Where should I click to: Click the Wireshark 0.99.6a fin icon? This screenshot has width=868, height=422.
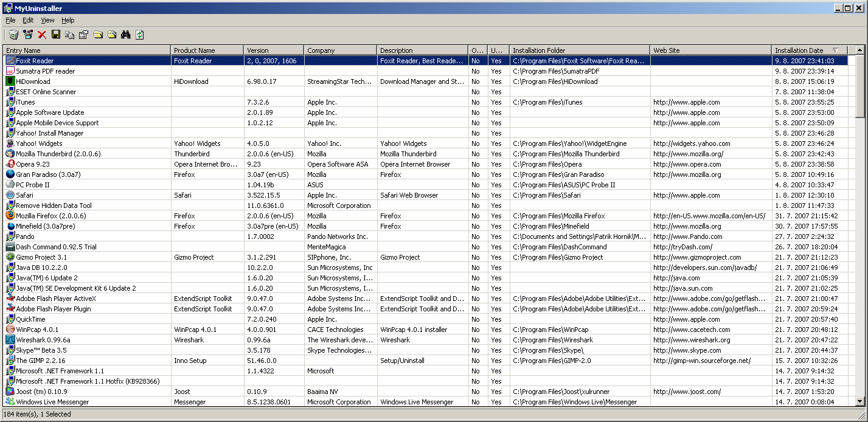click(x=10, y=340)
